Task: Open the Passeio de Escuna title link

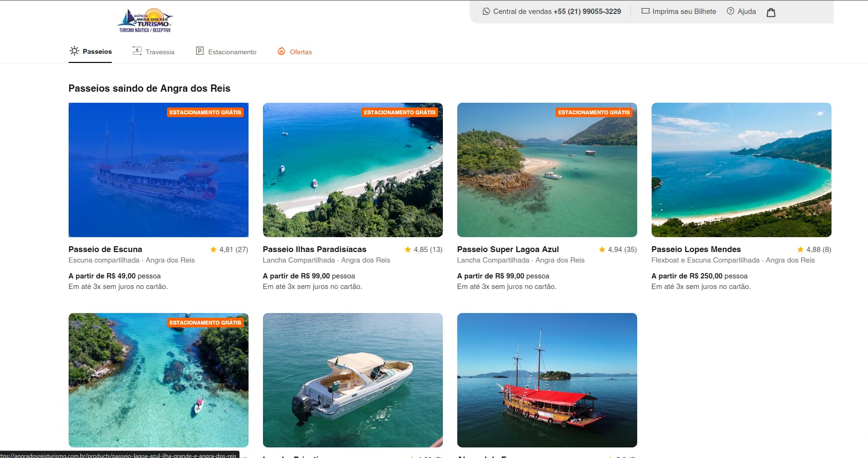Action: [x=105, y=249]
